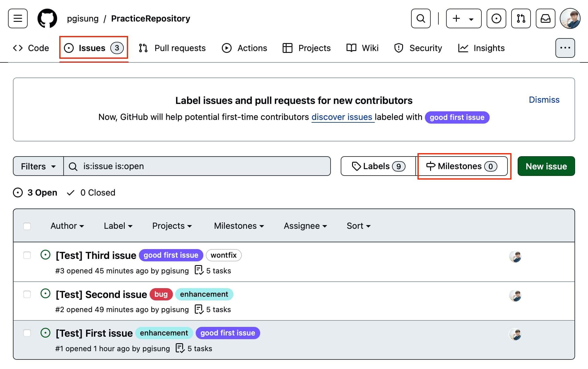Switch to the Insights tab
Viewport: 588px width, 369px height.
(x=481, y=48)
